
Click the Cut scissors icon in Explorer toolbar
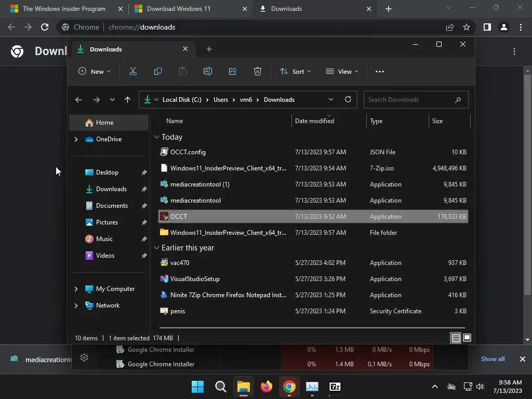click(132, 72)
